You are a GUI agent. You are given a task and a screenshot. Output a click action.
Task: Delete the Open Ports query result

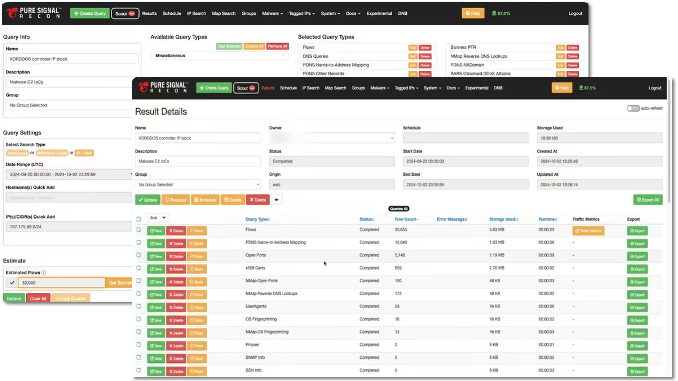pos(176,256)
